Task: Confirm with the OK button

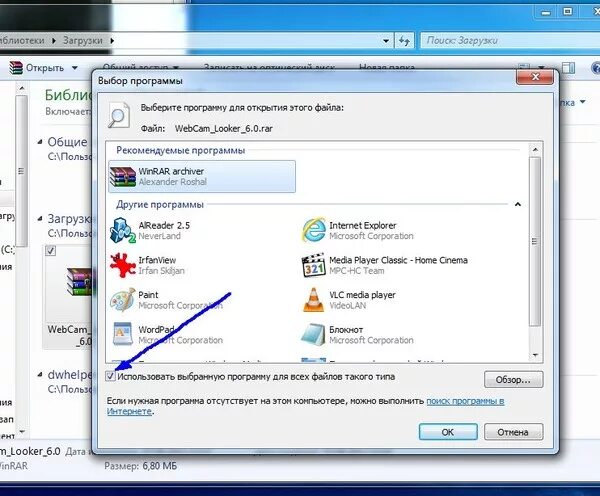Action: coord(448,432)
